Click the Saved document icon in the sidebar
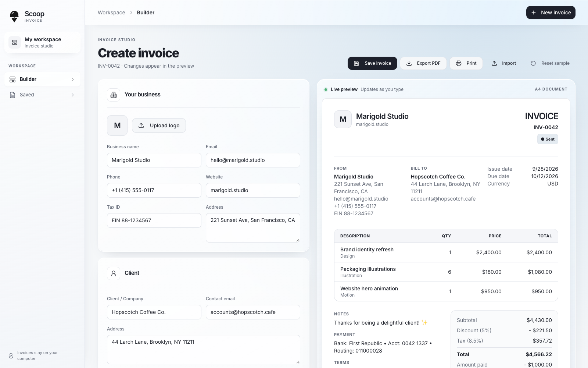This screenshot has width=588, height=368. point(12,95)
